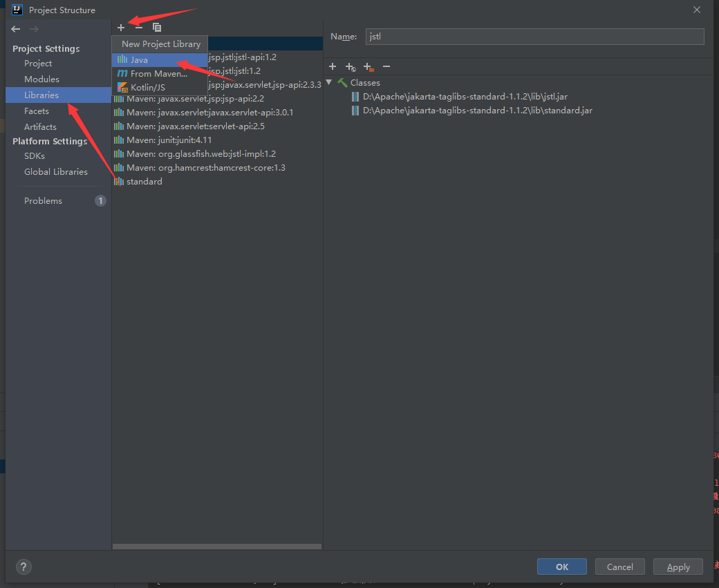Select the javax.servlet.jsp-api:2.3.3 library row
719x588 pixels.
[265, 85]
